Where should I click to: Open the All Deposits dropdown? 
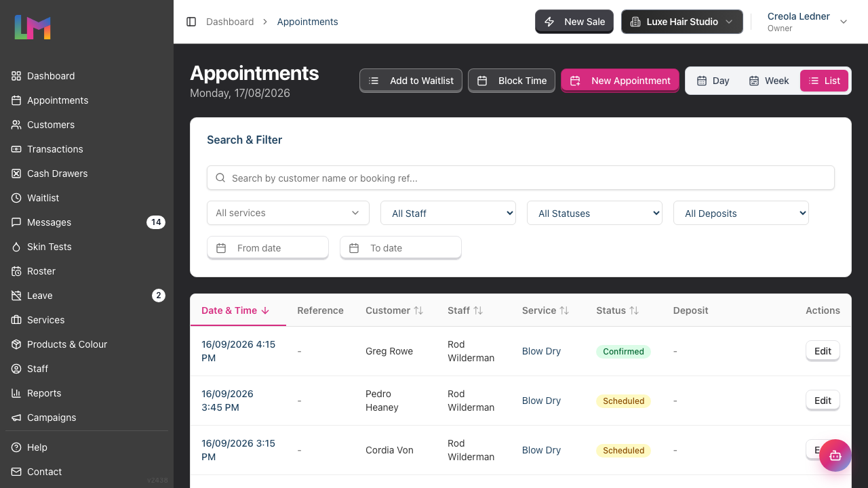click(x=741, y=213)
